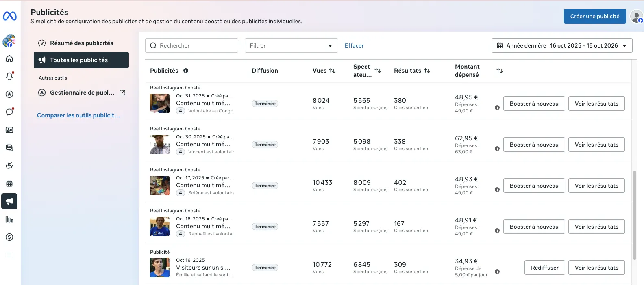Open the inbox chat bubble icon
644x285 pixels.
click(x=9, y=112)
